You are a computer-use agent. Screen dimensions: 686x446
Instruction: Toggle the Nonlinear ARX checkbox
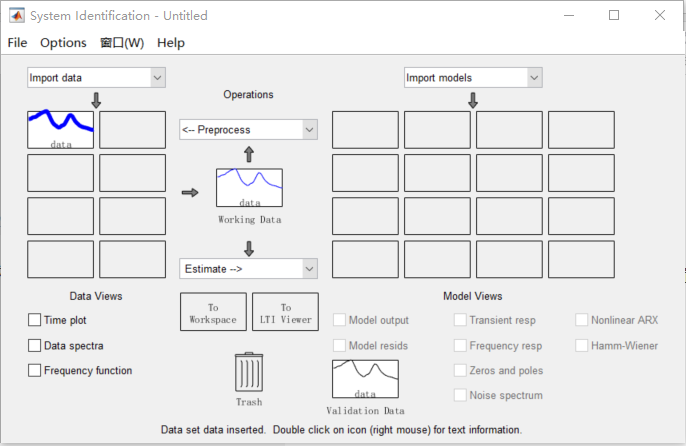click(581, 320)
